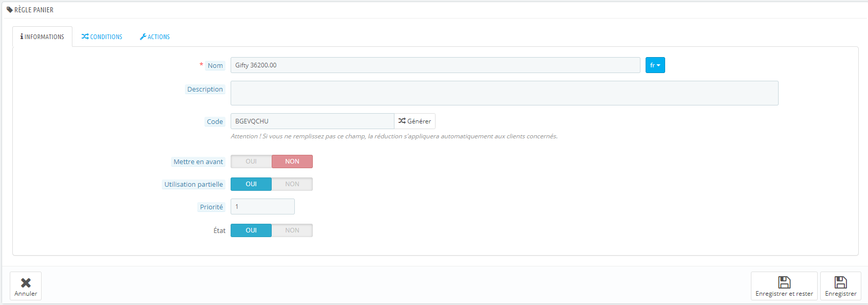Switch to the Actions tab
This screenshot has height=305, width=868.
pos(155,37)
